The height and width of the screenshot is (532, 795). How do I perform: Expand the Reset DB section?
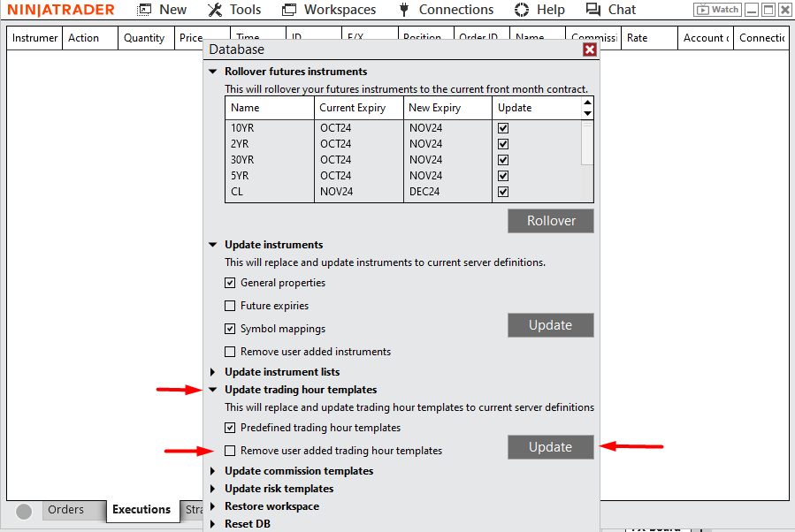coord(212,524)
